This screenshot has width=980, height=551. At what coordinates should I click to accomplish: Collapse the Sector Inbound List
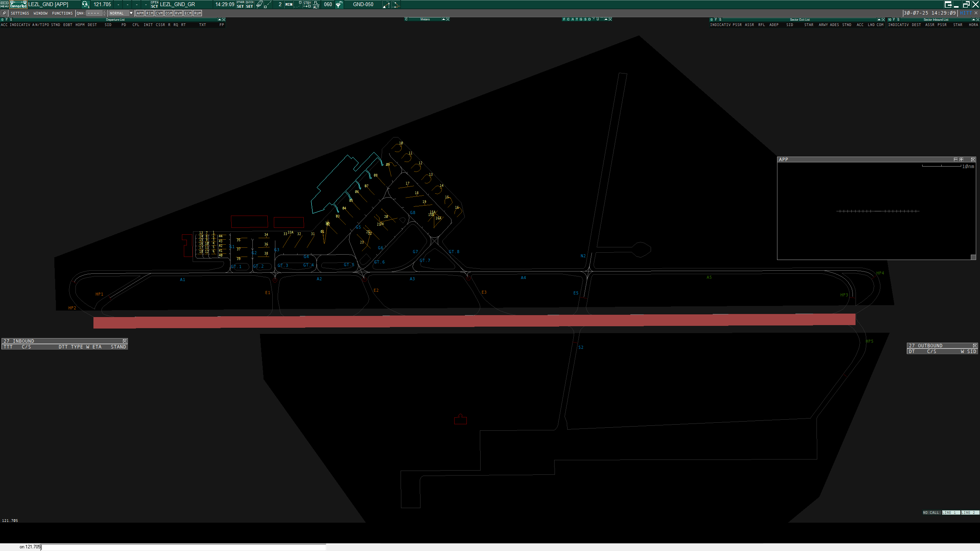[973, 20]
